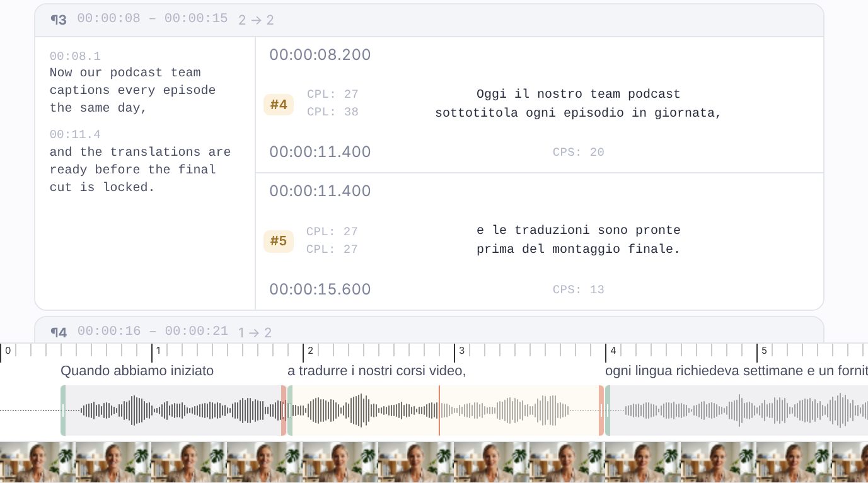Click the #4 subtitle number badge
This screenshot has width=868, height=483.
tap(279, 104)
